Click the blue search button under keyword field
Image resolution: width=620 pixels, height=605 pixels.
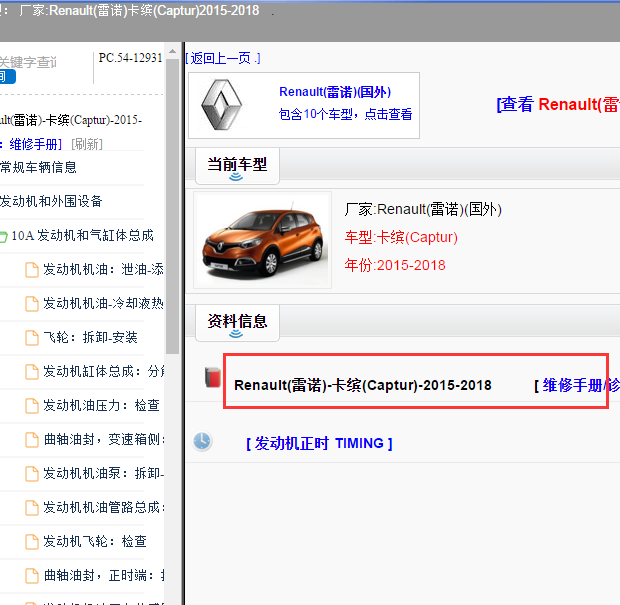point(7,76)
